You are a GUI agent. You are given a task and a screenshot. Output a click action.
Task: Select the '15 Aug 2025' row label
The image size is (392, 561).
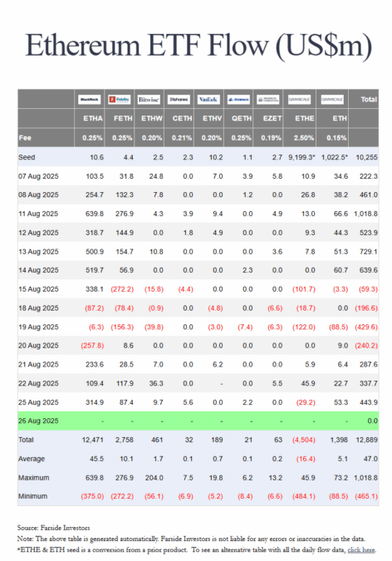tap(38, 289)
